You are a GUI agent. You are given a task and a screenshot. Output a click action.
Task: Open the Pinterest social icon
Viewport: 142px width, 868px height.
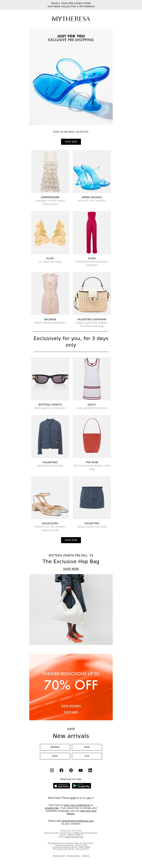point(71,770)
